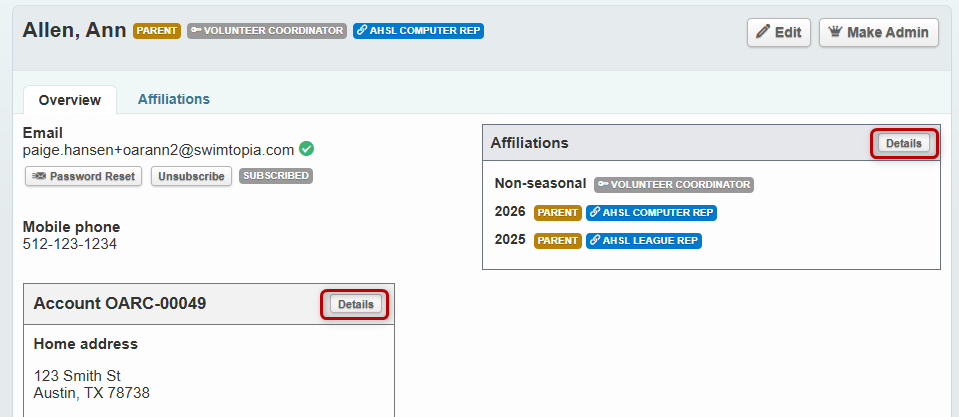
Task: Click the AHSL COMPUTER REP badge beside the name
Action: (x=418, y=31)
